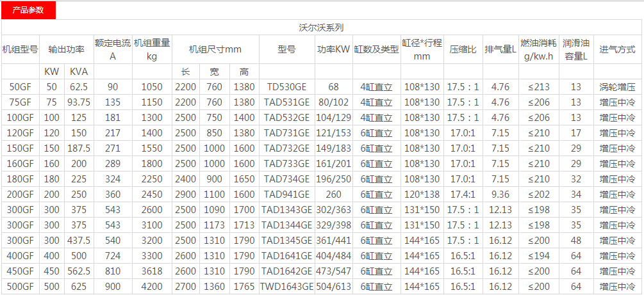Select the 1713 height value
The height and width of the screenshot is (295, 644).
coord(244,225)
